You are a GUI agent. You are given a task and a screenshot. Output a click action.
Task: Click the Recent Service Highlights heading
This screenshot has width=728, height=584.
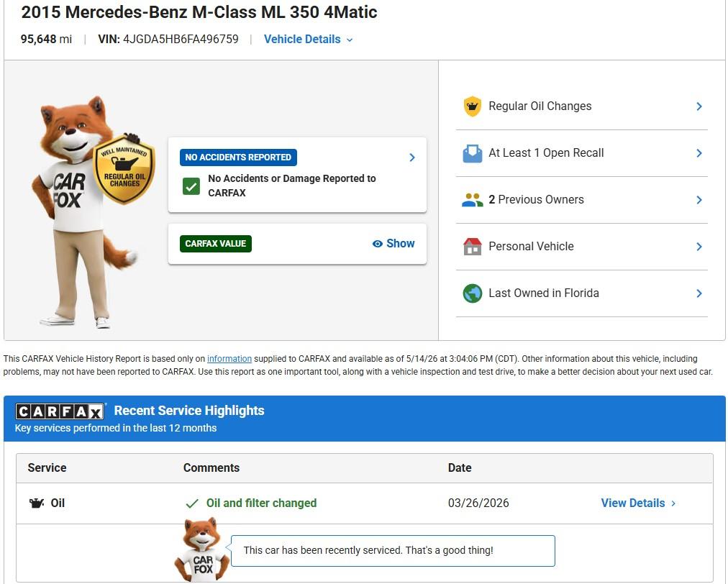pos(189,411)
